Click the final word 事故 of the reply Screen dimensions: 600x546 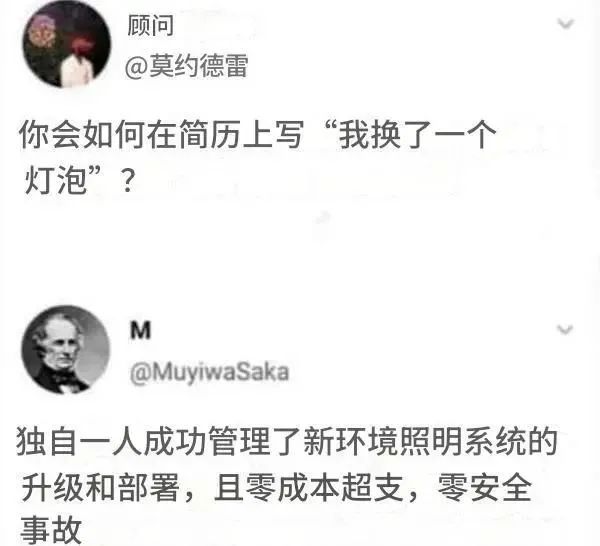(x=51, y=530)
